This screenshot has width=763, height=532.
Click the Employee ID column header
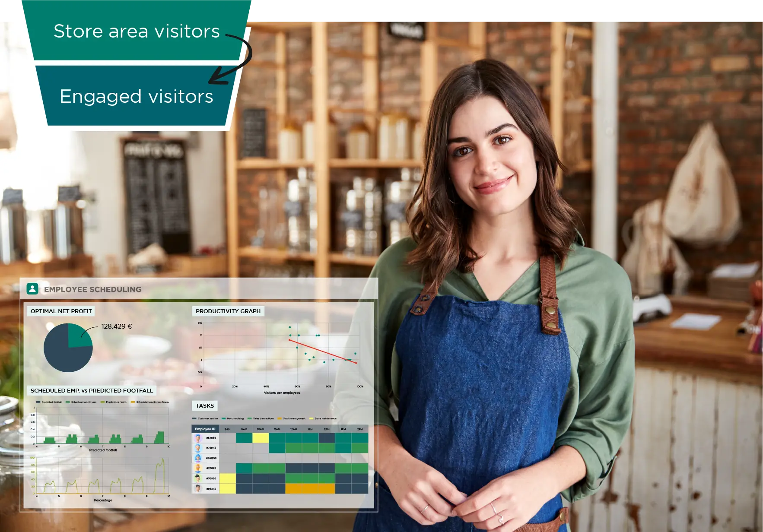[205, 429]
